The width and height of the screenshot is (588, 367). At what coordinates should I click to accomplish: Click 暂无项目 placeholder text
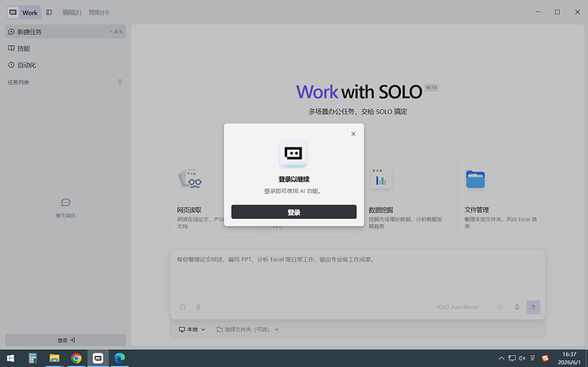(x=66, y=215)
